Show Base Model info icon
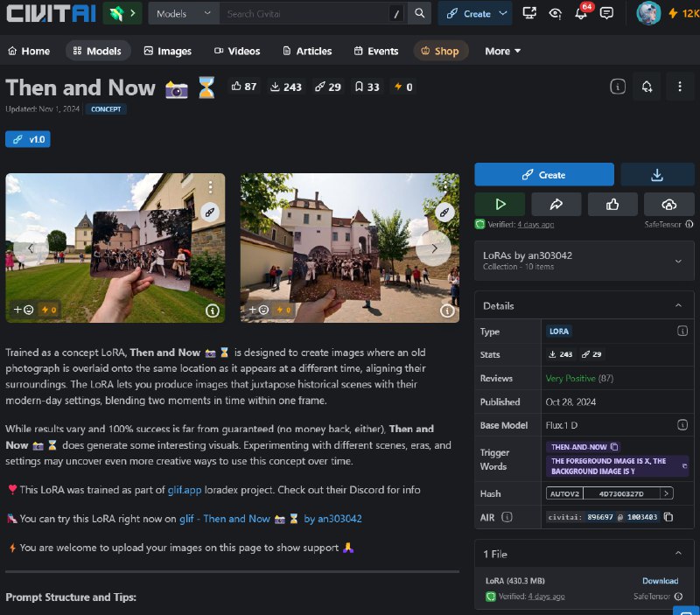 pyautogui.click(x=682, y=424)
